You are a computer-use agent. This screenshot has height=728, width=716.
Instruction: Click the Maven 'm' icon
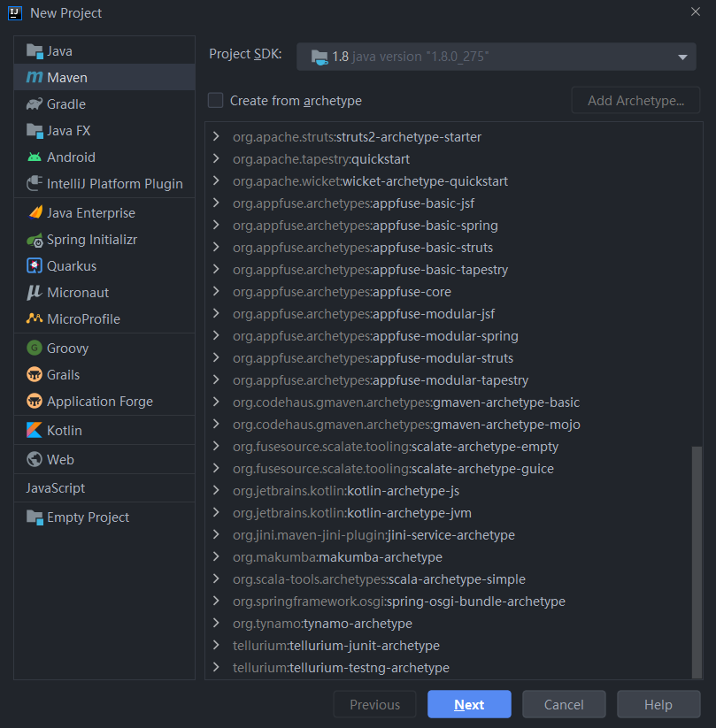point(35,77)
